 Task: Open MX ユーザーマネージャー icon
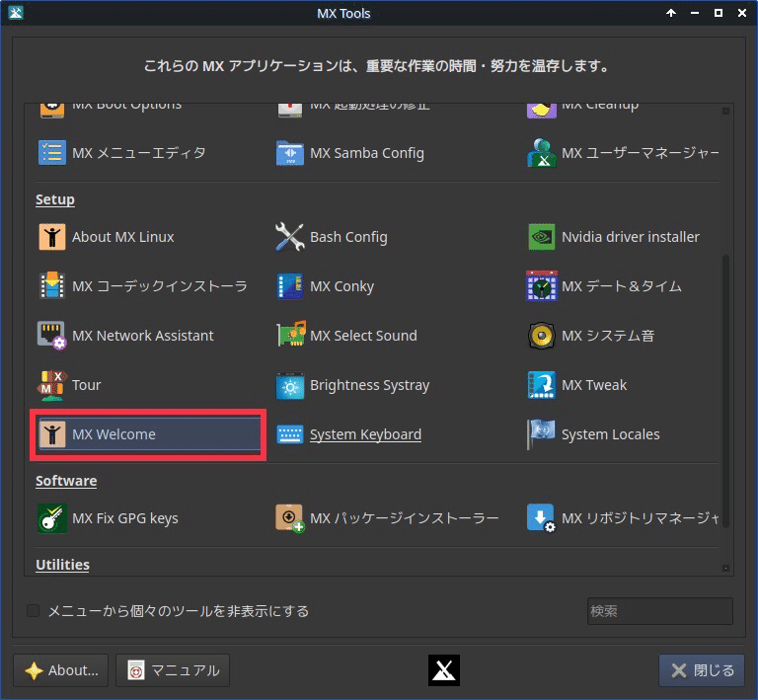tap(542, 153)
